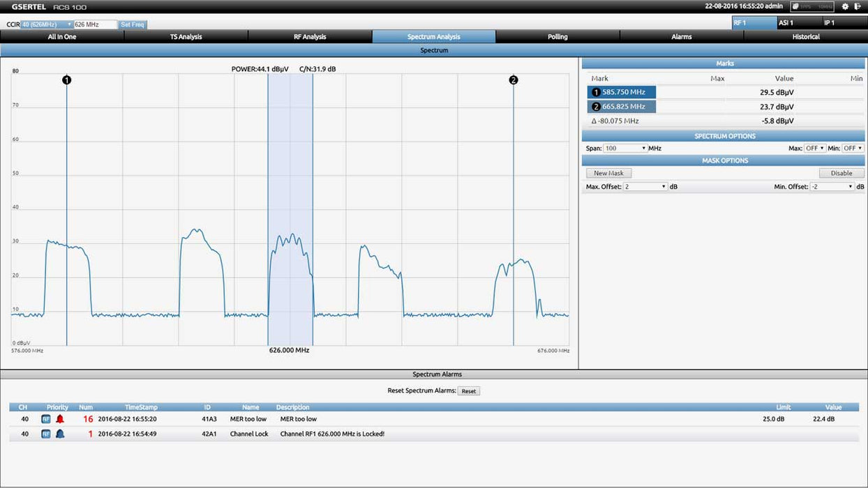
Task: Click the logout icon in top bar
Action: (858, 6)
